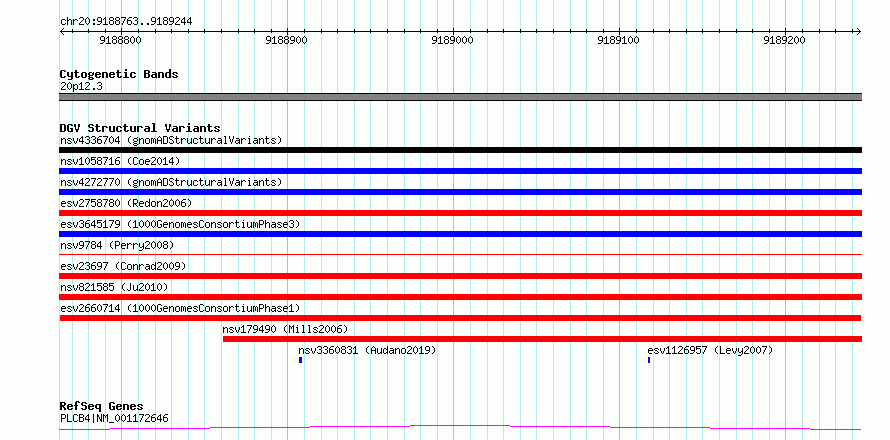Screen dimensions: 890x440
Task: Click the small blue esv1126957 marker
Action: (x=649, y=360)
